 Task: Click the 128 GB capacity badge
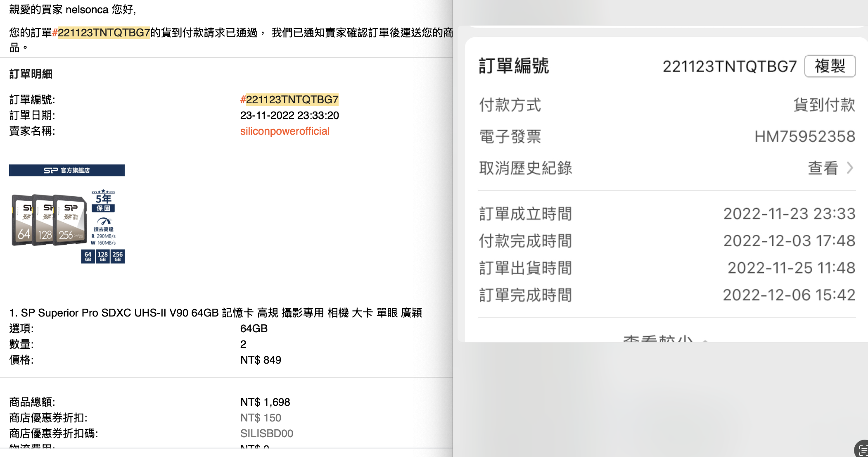[103, 257]
